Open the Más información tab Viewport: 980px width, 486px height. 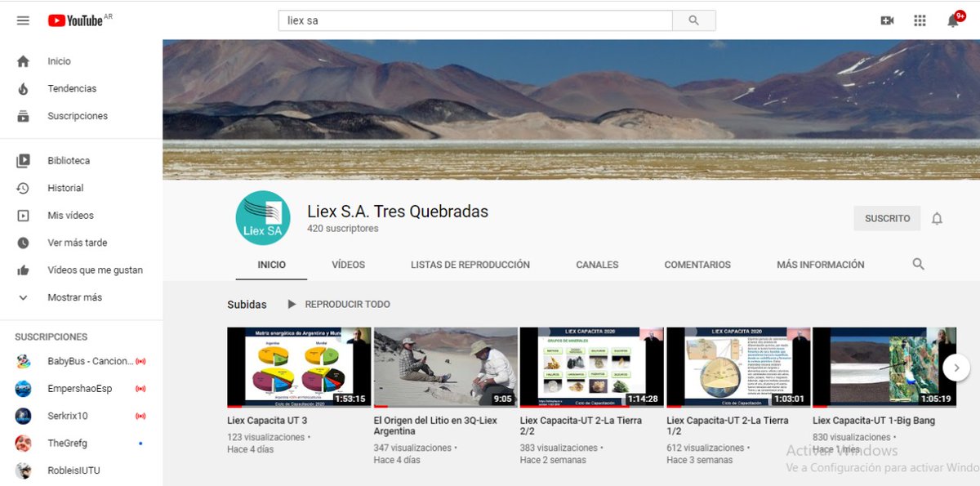[x=820, y=265]
